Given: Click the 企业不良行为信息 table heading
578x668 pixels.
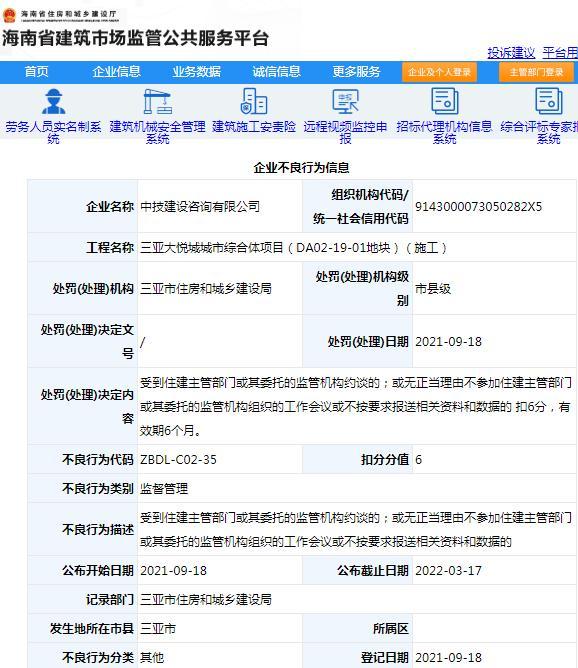Looking at the screenshot, I should [x=302, y=167].
